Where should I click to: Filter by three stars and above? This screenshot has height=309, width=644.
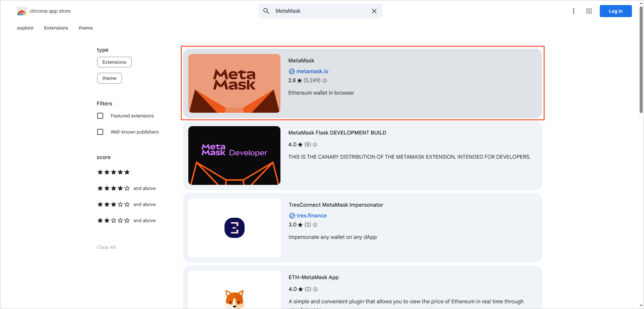coord(127,204)
